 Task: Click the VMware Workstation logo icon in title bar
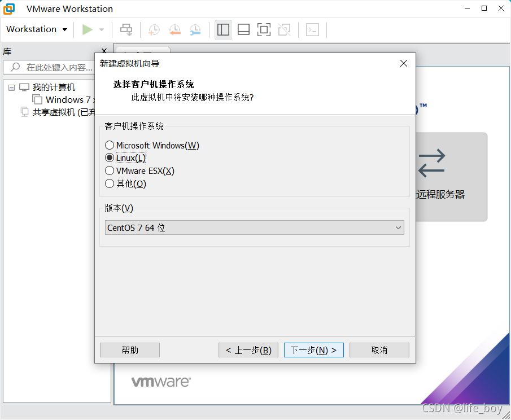pos(9,9)
